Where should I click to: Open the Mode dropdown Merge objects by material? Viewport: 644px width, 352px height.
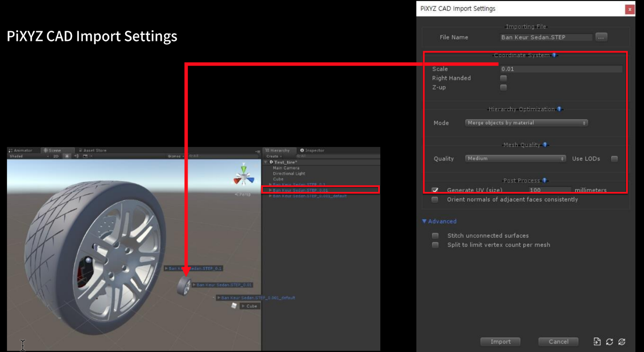point(526,123)
